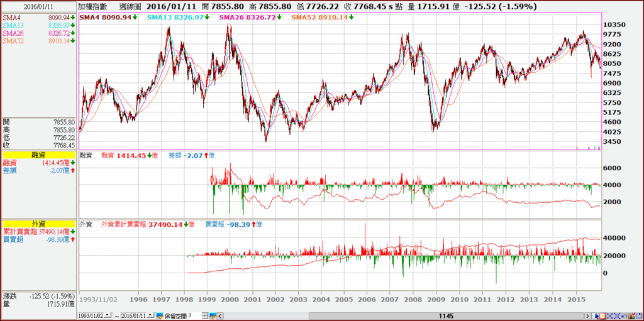Click the shrink chart range icon
This screenshot has width=644, height=321.
coord(610,316)
